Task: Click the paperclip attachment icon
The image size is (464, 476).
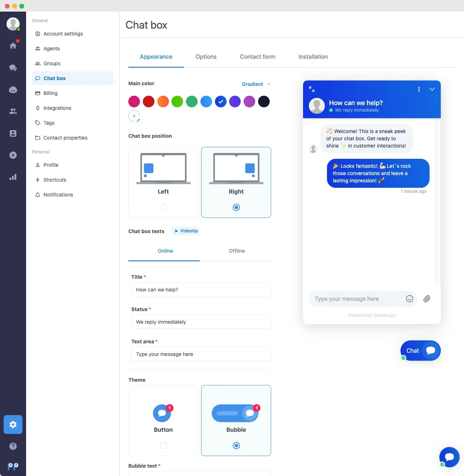Action: (427, 299)
